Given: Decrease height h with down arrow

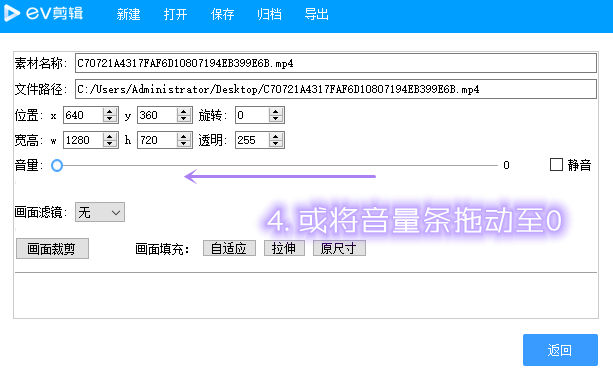Looking at the screenshot, I should click(x=184, y=143).
